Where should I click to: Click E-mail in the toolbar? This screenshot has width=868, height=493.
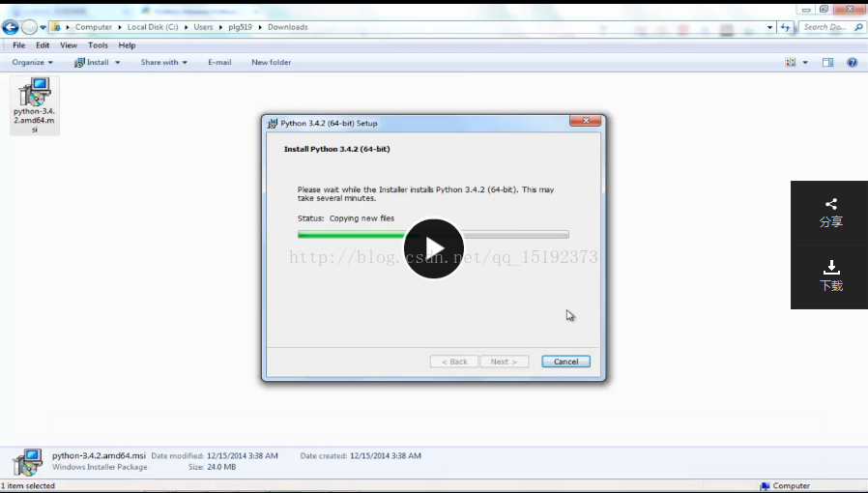click(219, 62)
